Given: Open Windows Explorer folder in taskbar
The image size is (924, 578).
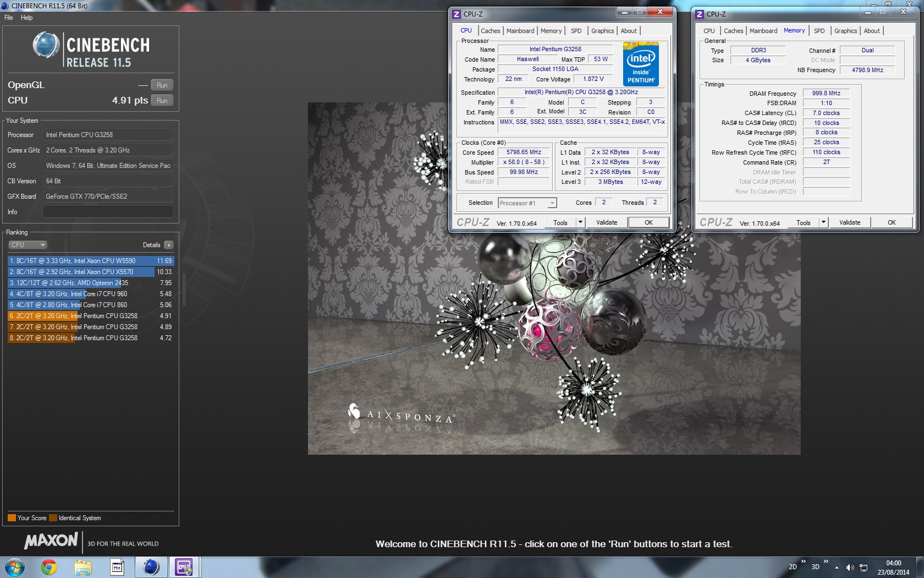Looking at the screenshot, I should point(83,567).
